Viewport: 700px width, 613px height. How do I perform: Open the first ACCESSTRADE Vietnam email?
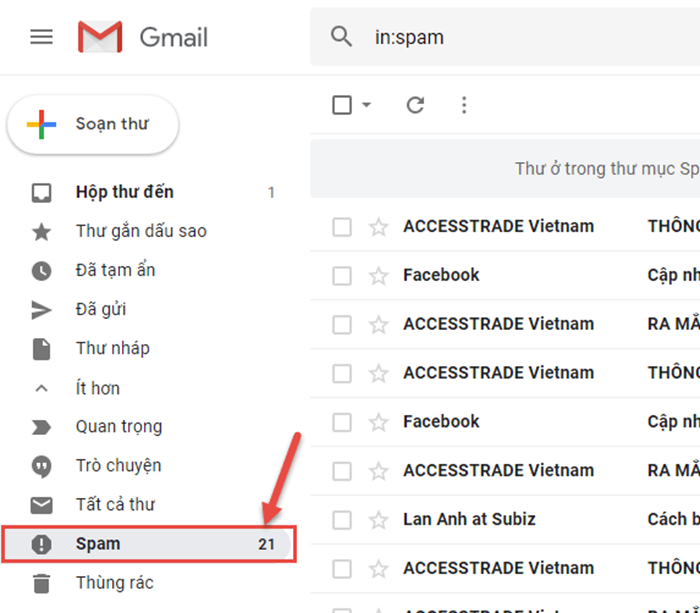coord(505,226)
